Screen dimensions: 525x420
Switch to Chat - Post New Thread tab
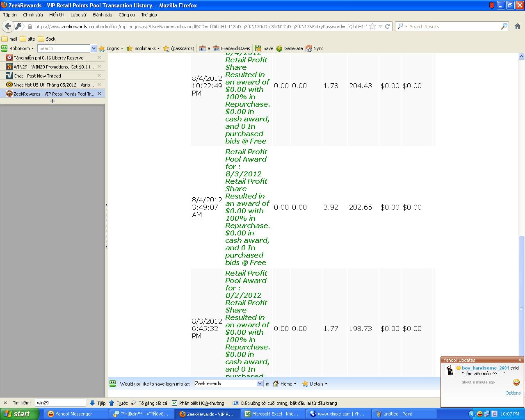[52, 76]
